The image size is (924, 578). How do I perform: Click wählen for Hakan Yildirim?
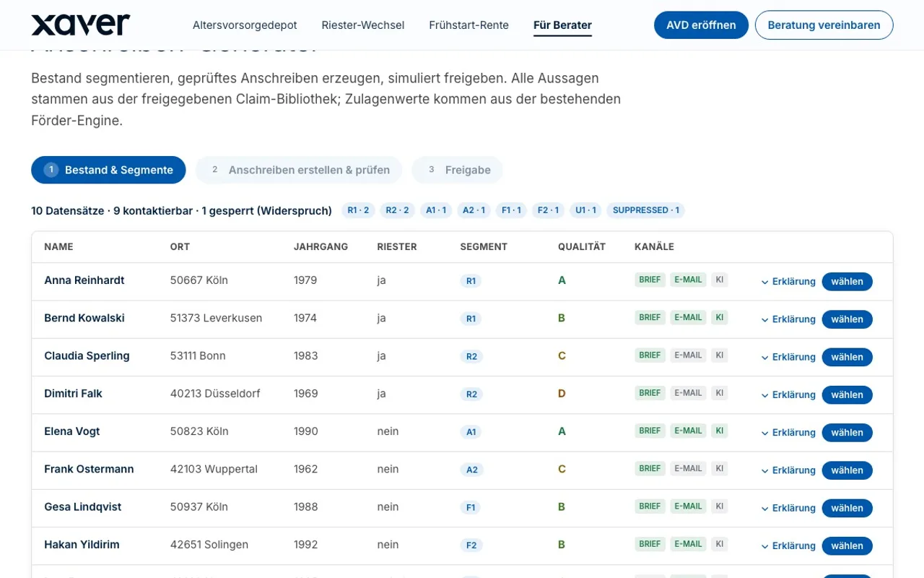[847, 545]
